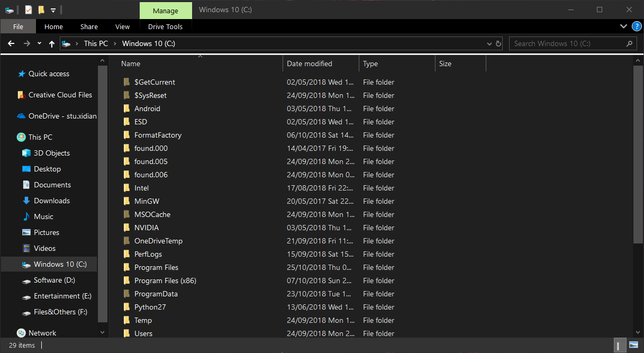Go back with the Back arrow
Viewport: 644px width, 353px height.
11,43
